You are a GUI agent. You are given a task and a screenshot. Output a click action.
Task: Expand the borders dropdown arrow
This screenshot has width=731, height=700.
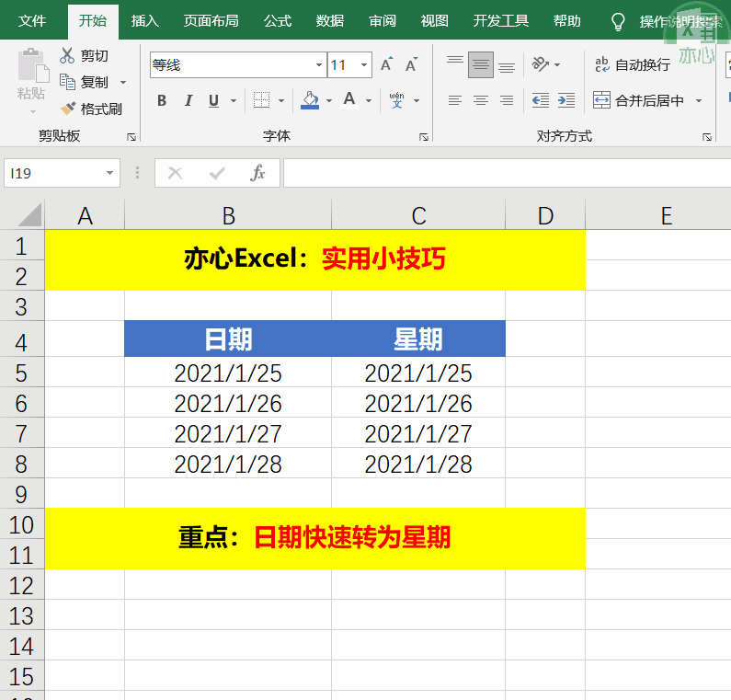point(281,100)
